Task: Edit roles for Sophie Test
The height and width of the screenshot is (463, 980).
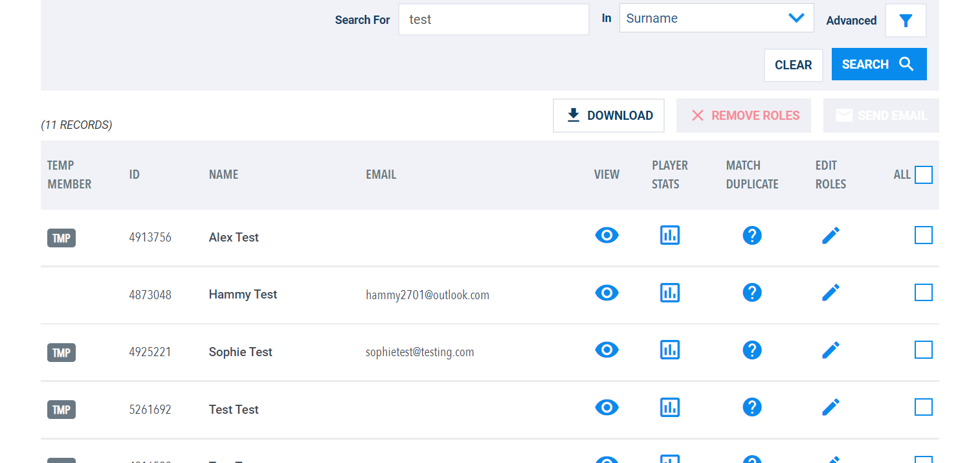Action: pos(830,350)
